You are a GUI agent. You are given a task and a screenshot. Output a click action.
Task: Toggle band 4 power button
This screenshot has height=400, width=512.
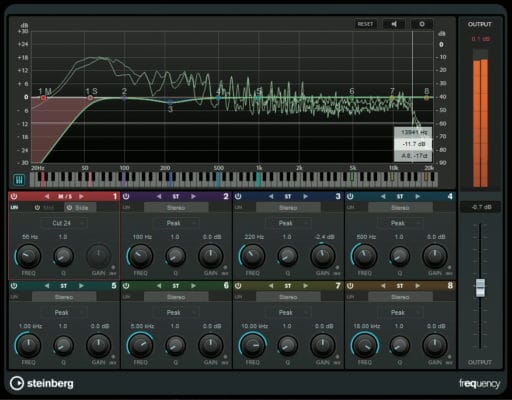click(350, 196)
